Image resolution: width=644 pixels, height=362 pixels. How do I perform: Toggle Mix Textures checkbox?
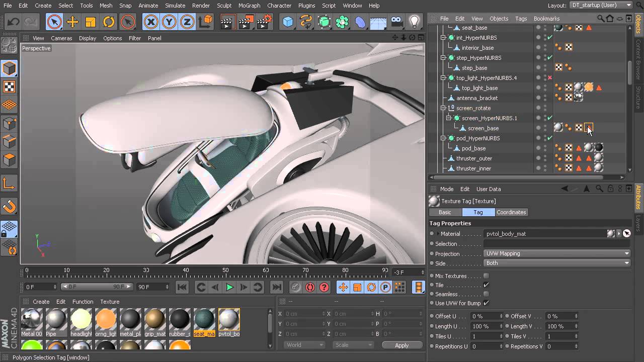tap(486, 276)
